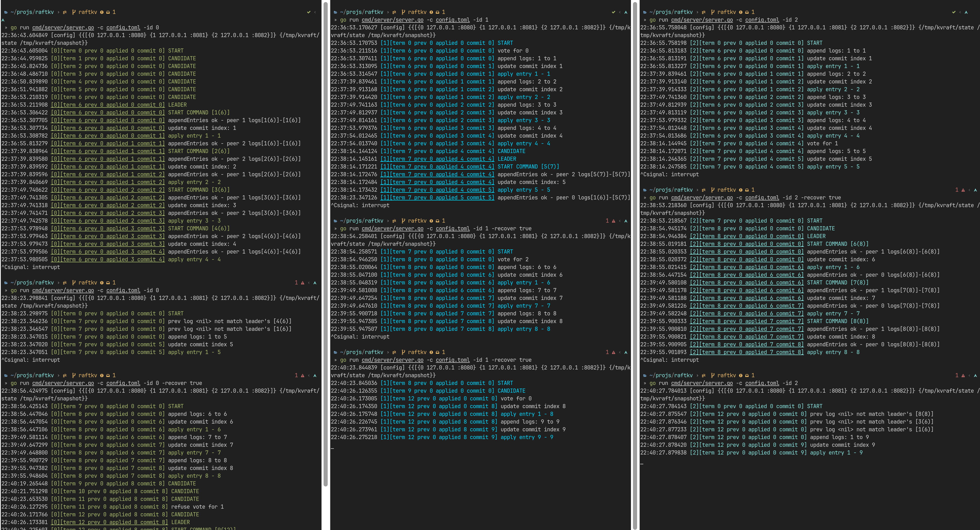Click the exclamation icon in the prompt above the 22:38:23 left run
Image resolution: width=980 pixels, height=530 pixels.
click(102, 283)
